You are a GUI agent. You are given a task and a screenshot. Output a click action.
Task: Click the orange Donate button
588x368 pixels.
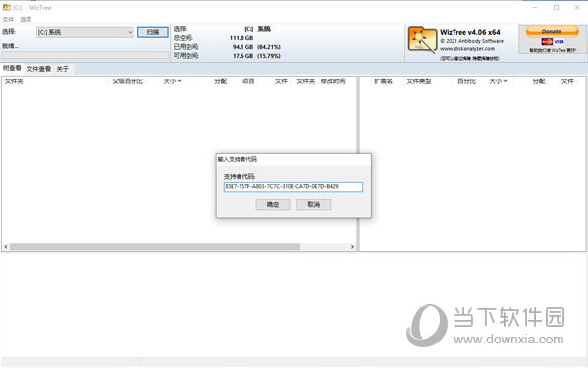(x=552, y=31)
